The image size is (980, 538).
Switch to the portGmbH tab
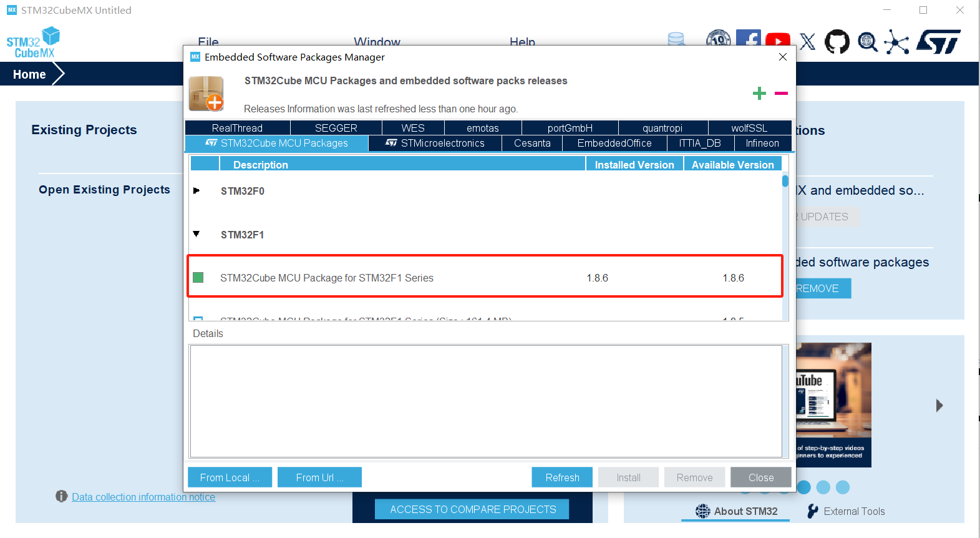(x=570, y=128)
